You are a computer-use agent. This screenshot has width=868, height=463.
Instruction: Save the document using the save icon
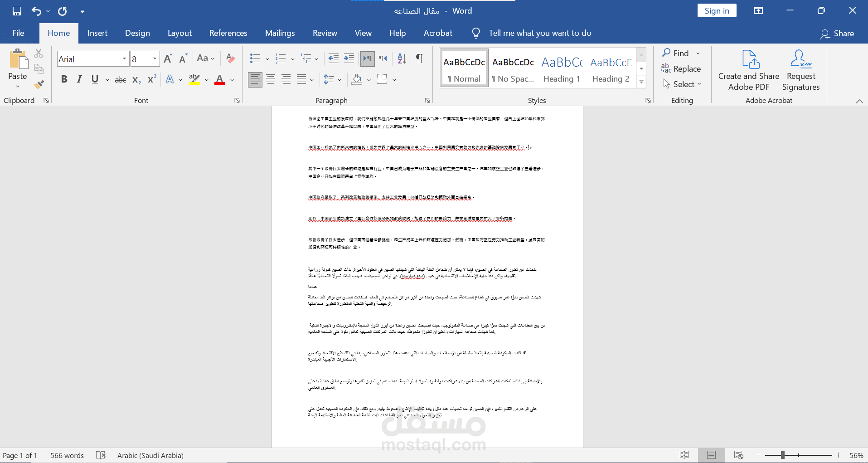[x=17, y=11]
